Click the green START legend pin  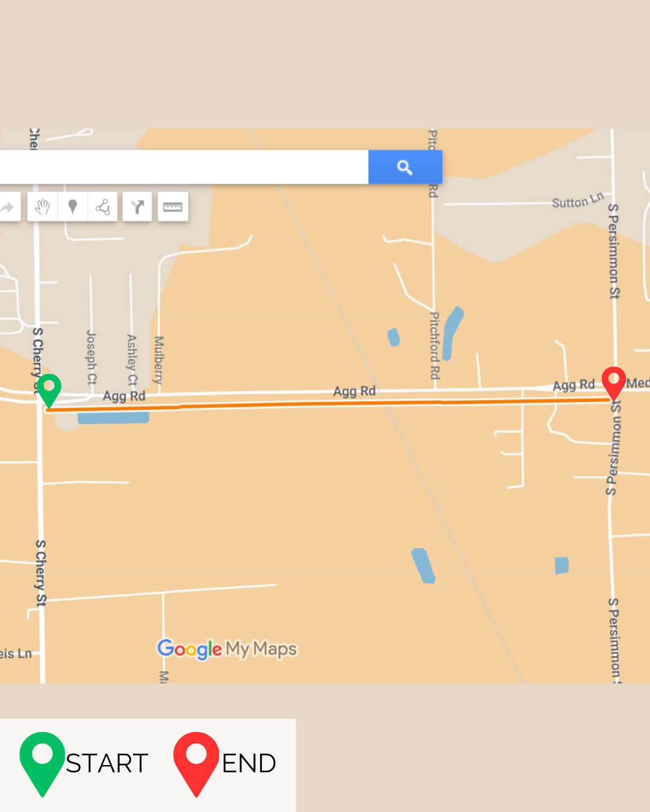click(x=42, y=764)
